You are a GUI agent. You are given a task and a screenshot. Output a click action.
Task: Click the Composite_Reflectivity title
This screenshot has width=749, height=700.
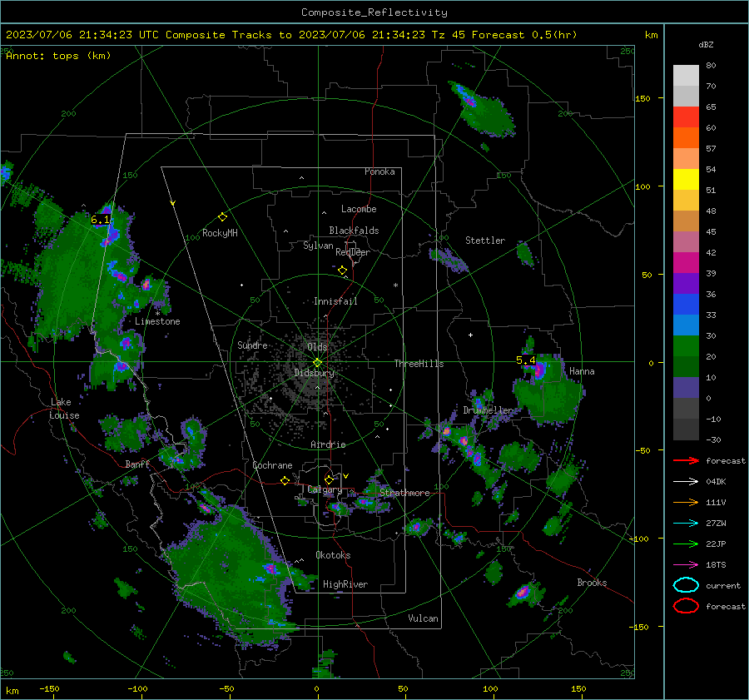[x=374, y=12]
